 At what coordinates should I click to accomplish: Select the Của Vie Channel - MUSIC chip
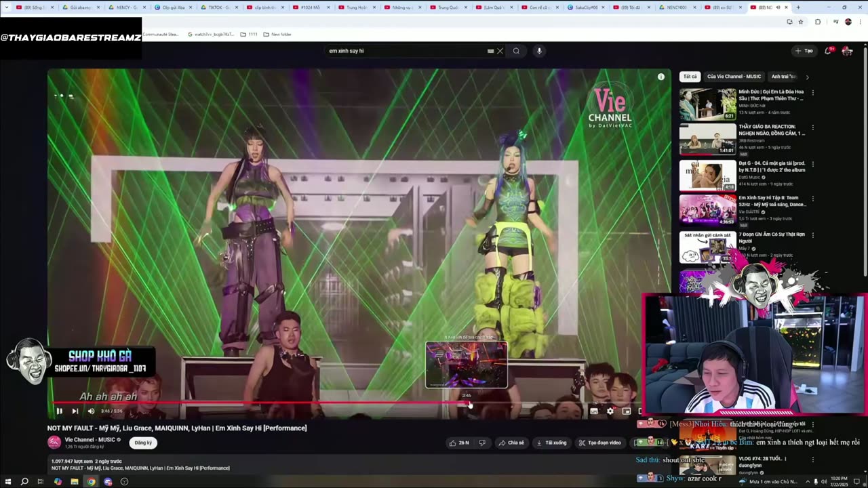pyautogui.click(x=734, y=77)
